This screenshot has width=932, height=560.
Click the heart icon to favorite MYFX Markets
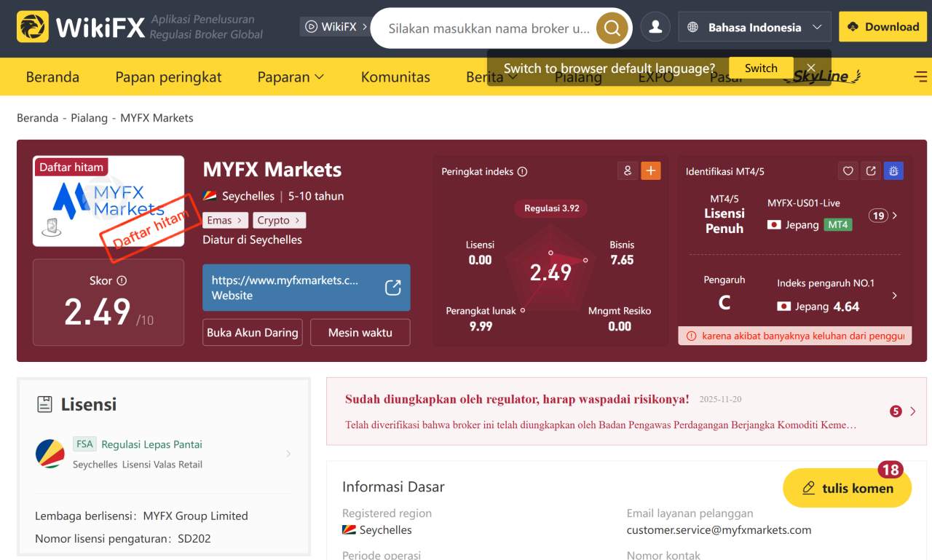[847, 170]
